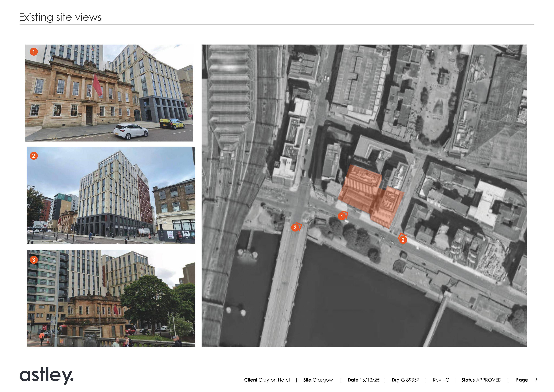Select the 'Site Glasgow' footer text
Viewport: 554px width, 392px height.
(x=318, y=380)
